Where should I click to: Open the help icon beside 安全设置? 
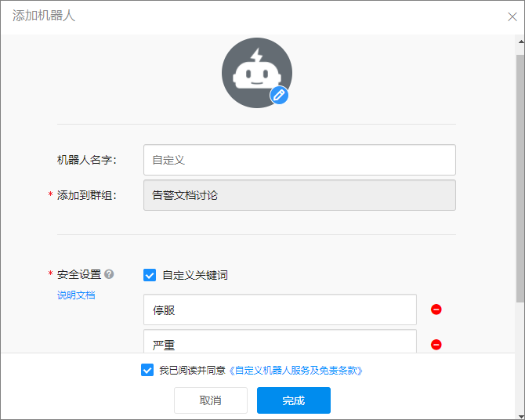click(x=109, y=274)
